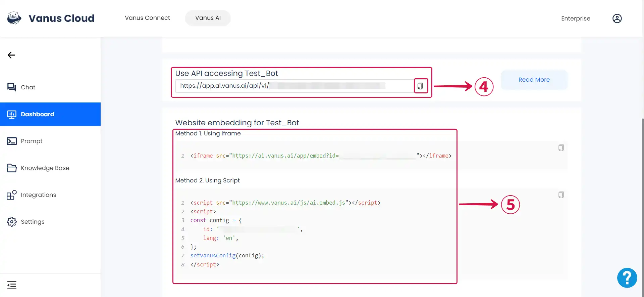Click the Integrations blocks icon
This screenshot has width=644, height=297.
(x=12, y=195)
